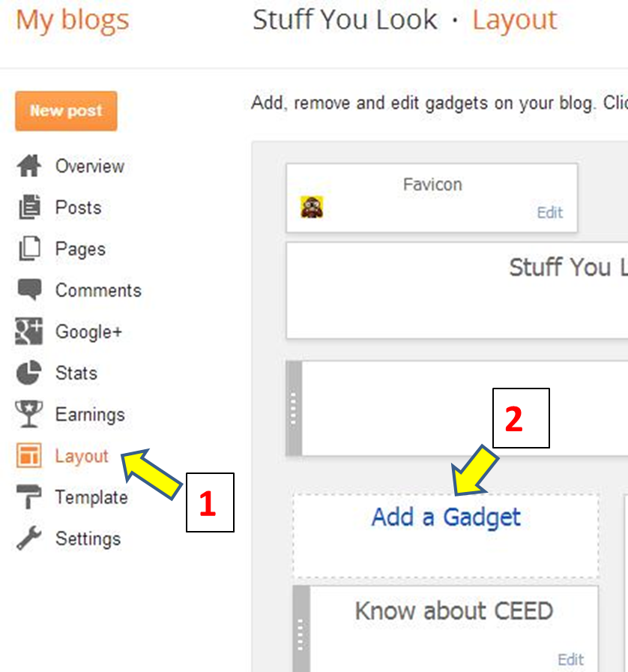Edit the Favicon gadget

(550, 213)
